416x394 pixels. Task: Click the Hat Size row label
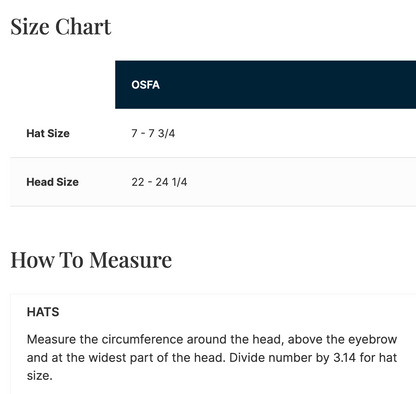[48, 133]
